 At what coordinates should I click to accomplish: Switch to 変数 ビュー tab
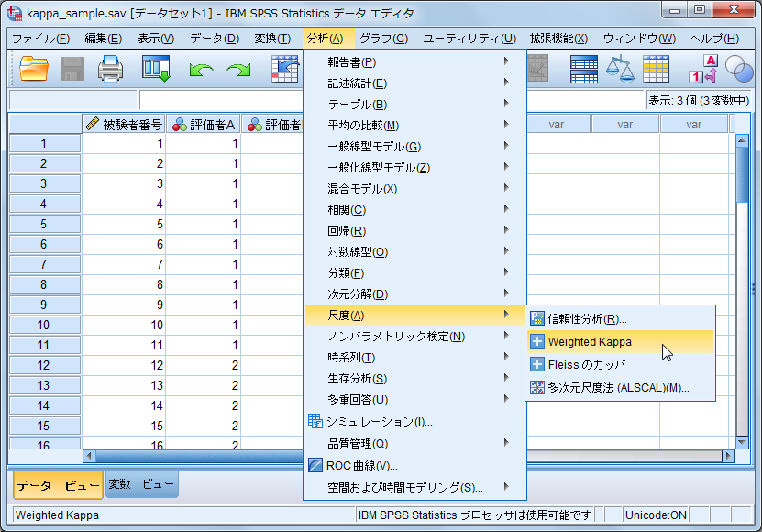(x=142, y=484)
